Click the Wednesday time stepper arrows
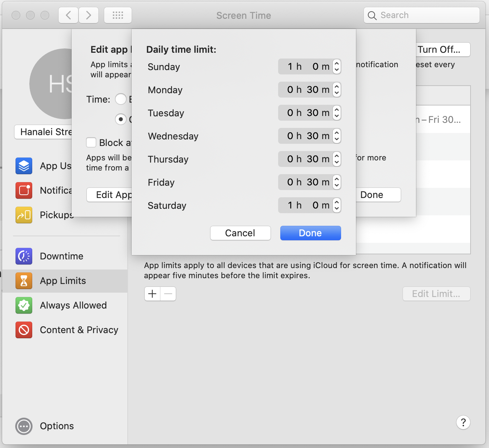The width and height of the screenshot is (489, 448). tap(337, 136)
